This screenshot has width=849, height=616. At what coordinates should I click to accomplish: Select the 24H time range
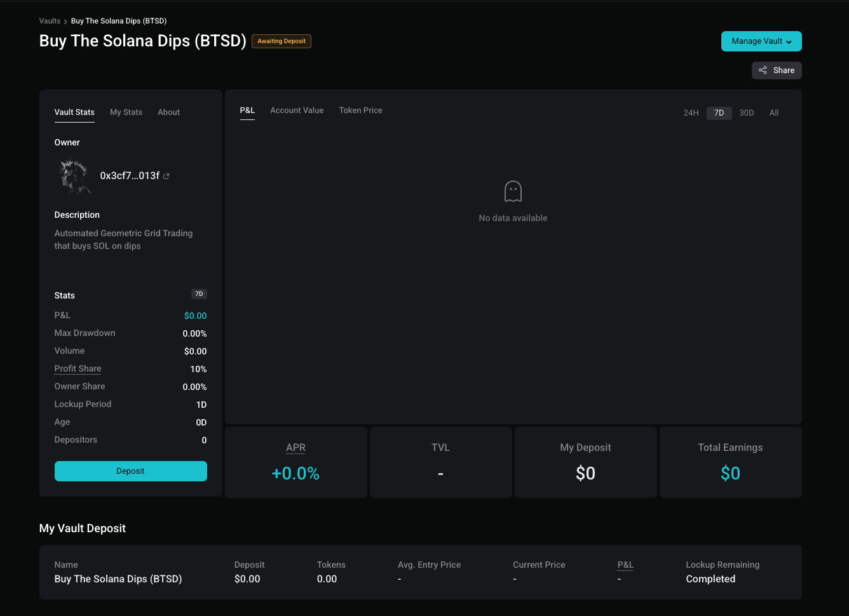pos(691,113)
